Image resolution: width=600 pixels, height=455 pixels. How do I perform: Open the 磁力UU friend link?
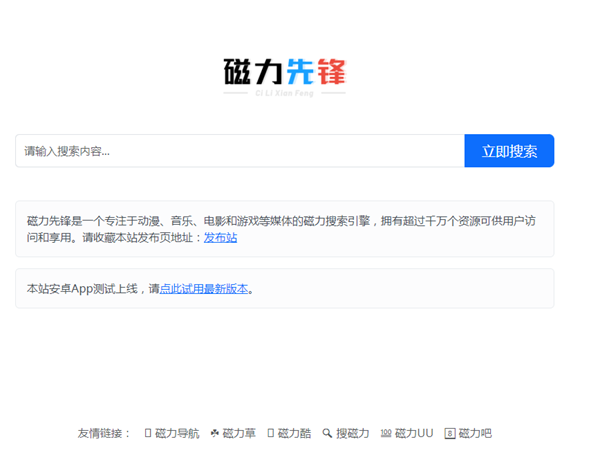tap(414, 433)
